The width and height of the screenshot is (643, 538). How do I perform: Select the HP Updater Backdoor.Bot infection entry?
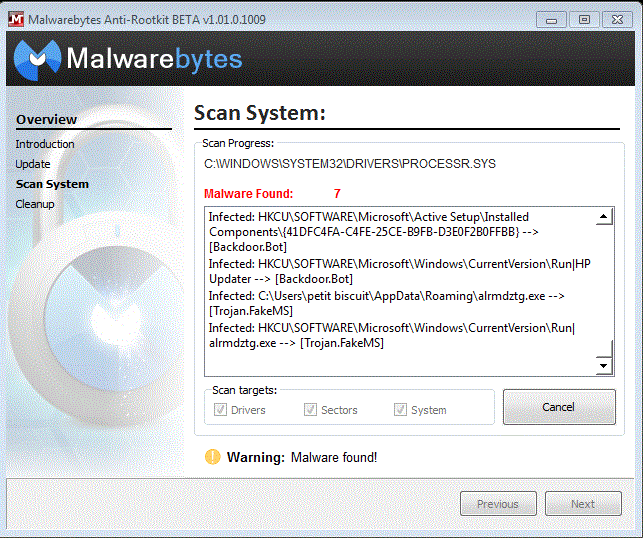400,271
